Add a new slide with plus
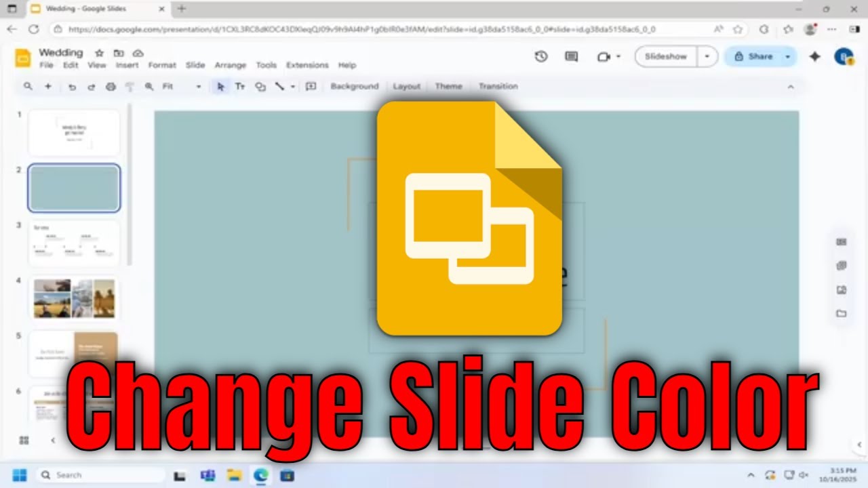 (x=48, y=86)
